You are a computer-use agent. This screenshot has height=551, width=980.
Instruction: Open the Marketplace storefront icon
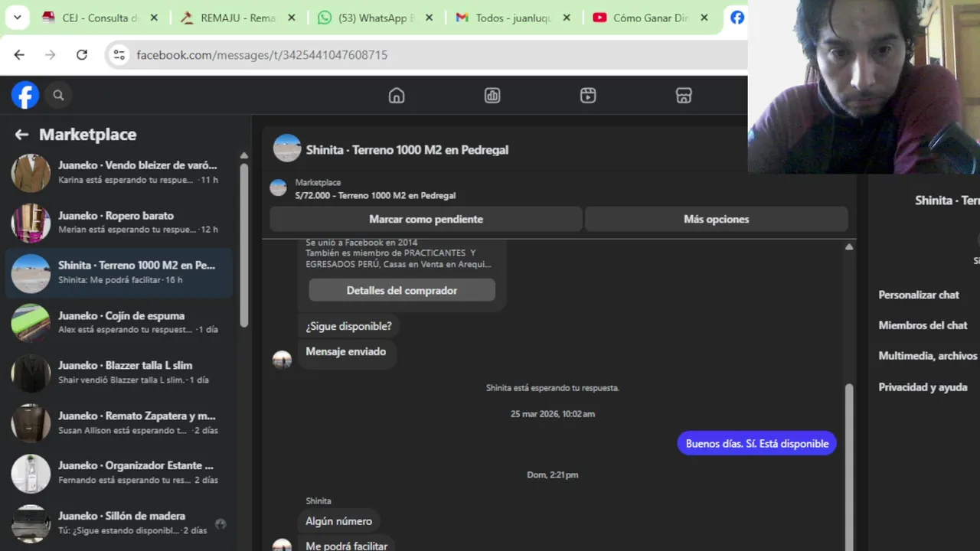click(x=684, y=96)
